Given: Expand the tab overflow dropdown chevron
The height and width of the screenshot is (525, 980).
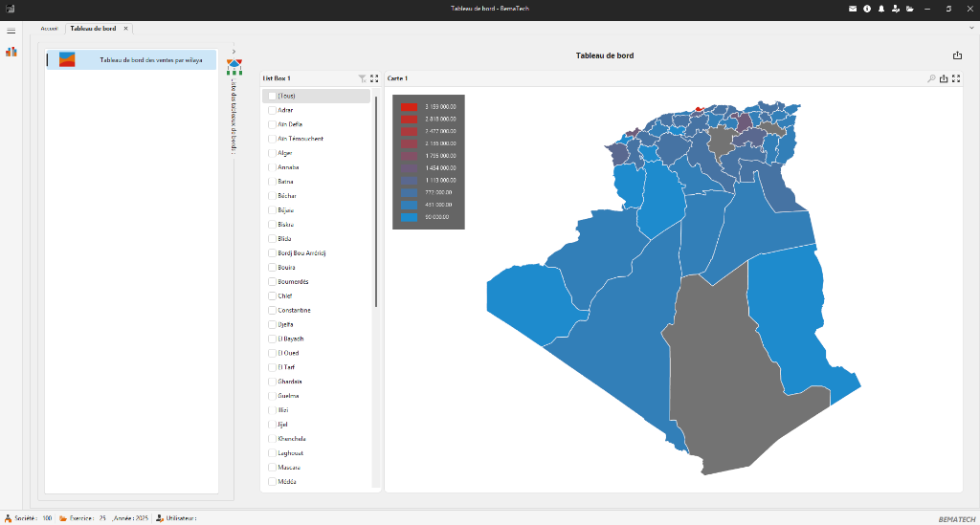Looking at the screenshot, I should click(971, 28).
